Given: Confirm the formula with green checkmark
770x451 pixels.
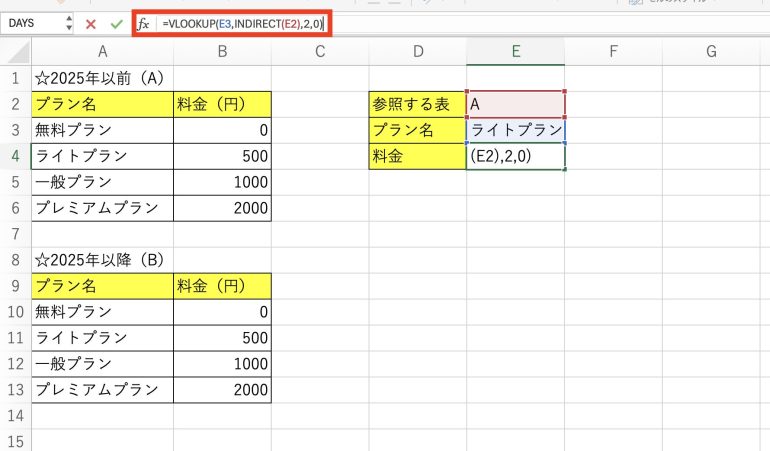Looking at the screenshot, I should coord(116,24).
